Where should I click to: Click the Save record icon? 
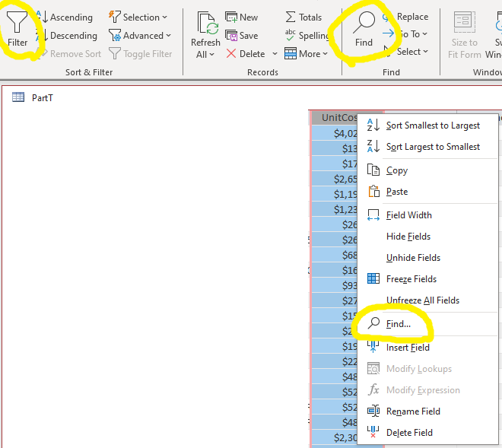231,36
